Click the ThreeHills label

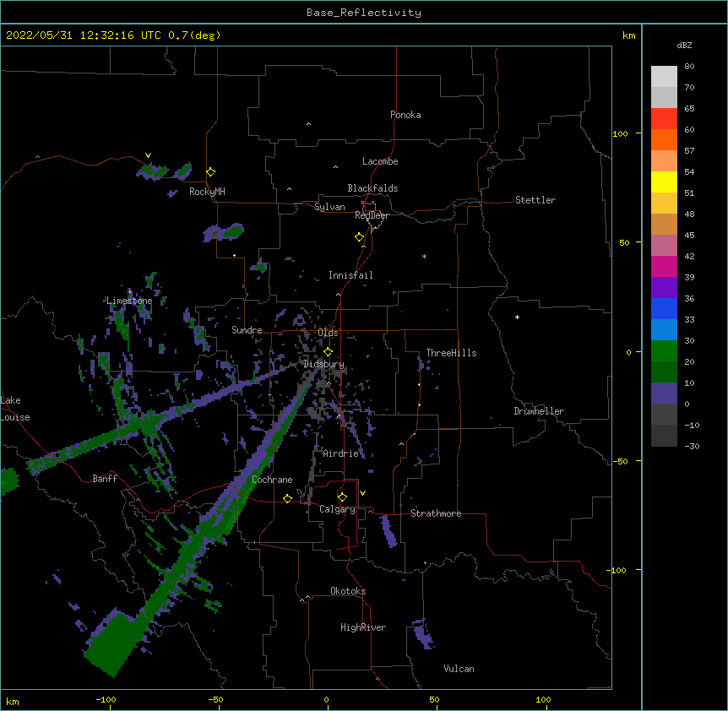pyautogui.click(x=451, y=353)
